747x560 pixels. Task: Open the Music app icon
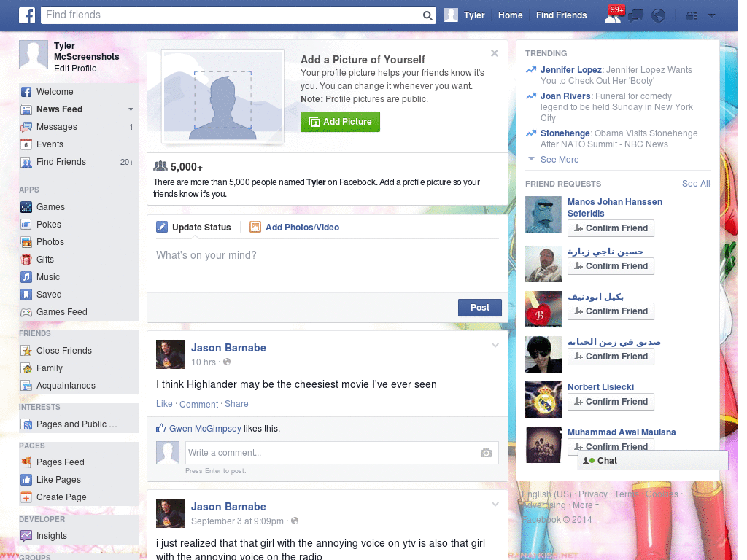[x=26, y=277]
